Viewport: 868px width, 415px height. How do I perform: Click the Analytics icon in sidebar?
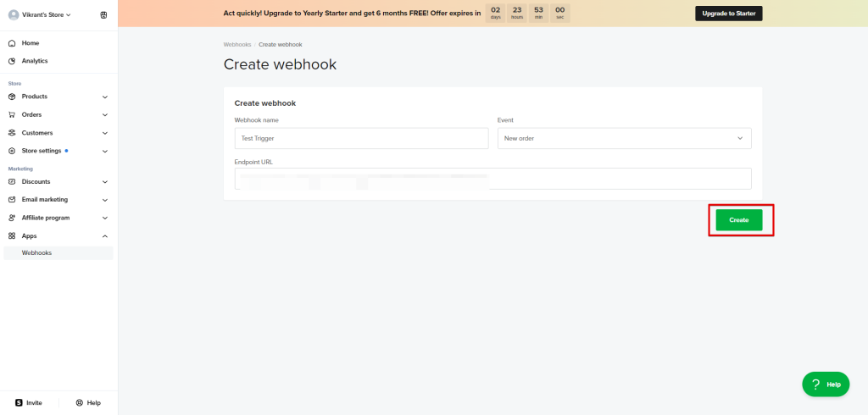click(12, 61)
